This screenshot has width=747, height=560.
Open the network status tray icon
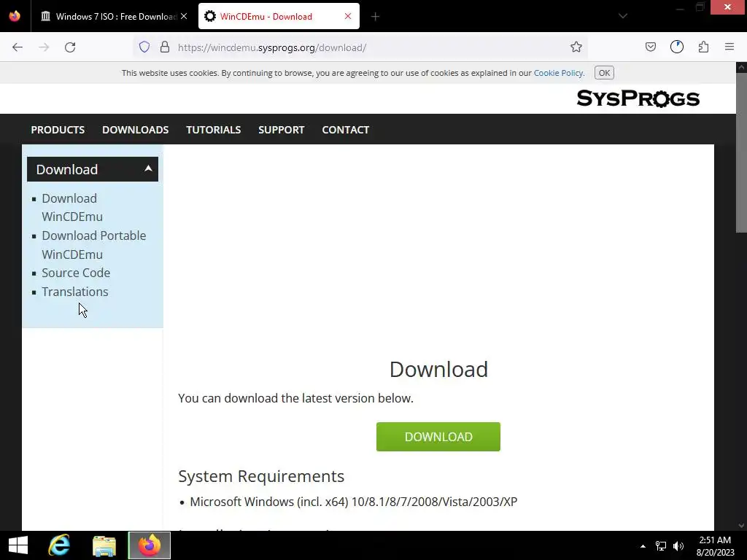pyautogui.click(x=661, y=545)
